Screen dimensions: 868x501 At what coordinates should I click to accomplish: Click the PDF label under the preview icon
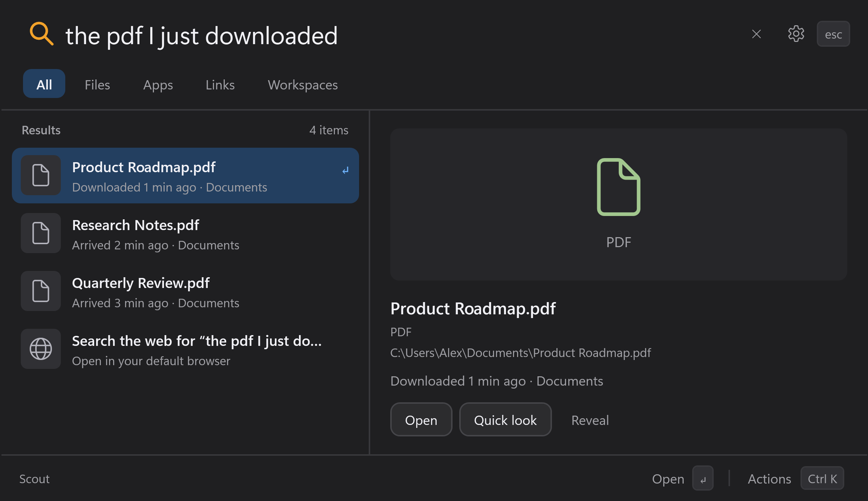(618, 242)
